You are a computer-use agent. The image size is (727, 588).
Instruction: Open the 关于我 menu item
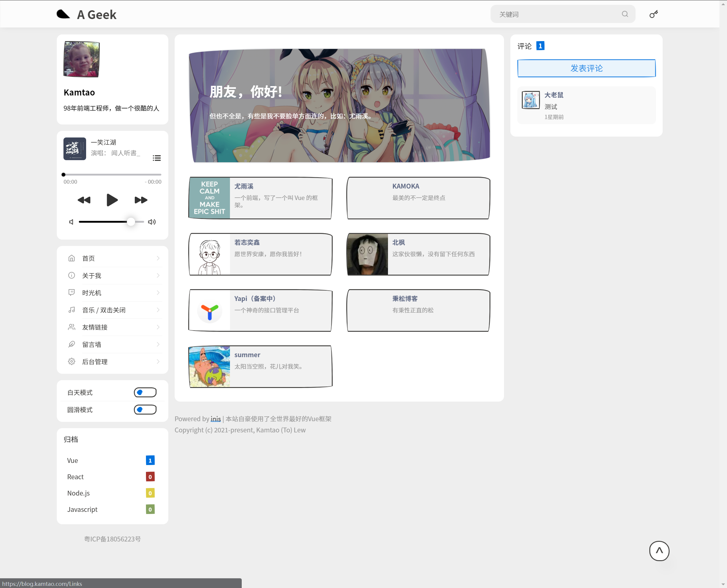pyautogui.click(x=112, y=275)
